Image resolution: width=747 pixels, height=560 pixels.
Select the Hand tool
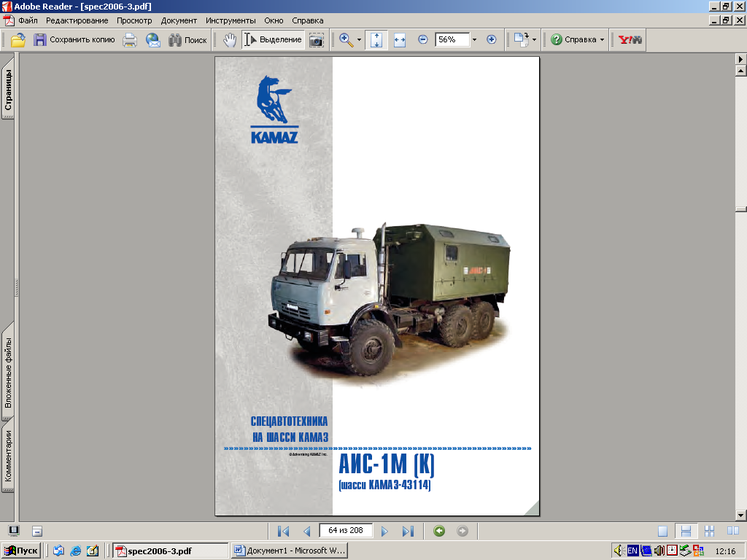click(230, 40)
